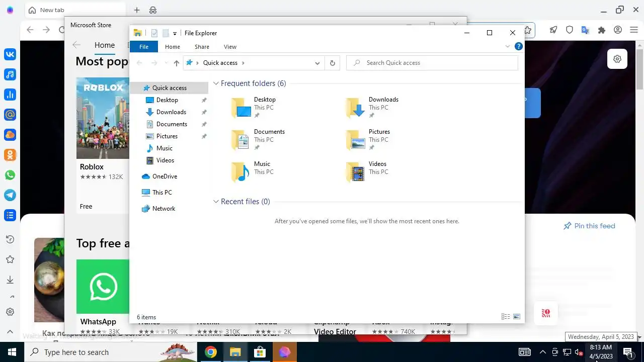Screen dimensions: 644x362
Task: Collapse the Recent files group
Action: click(x=216, y=202)
